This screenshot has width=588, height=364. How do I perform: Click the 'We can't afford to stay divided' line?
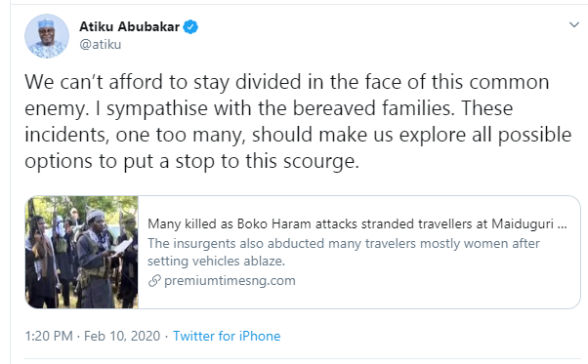[287, 82]
